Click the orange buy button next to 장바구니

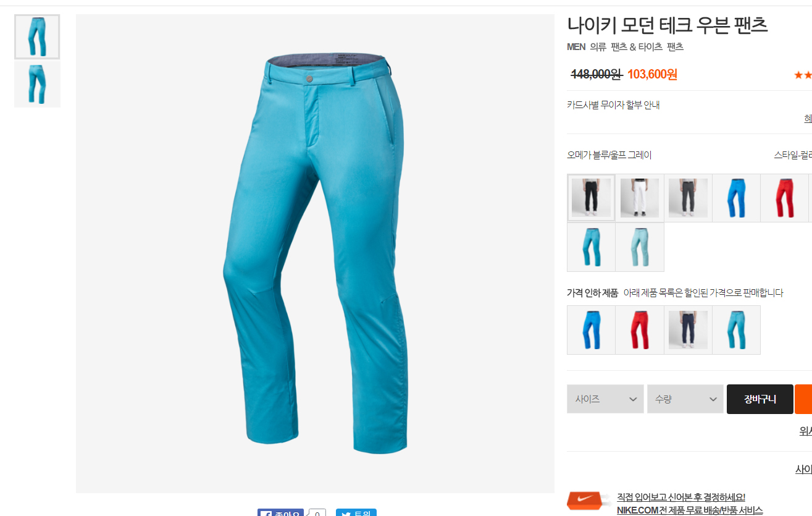click(x=803, y=399)
